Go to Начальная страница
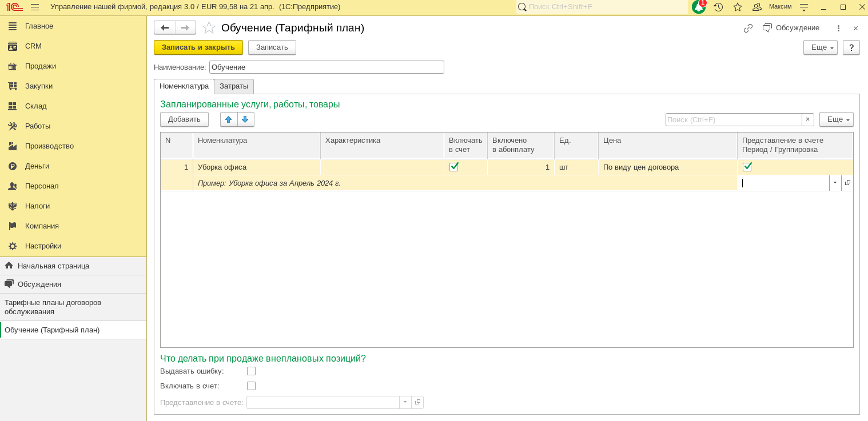The height and width of the screenshot is (421, 868). click(73, 266)
